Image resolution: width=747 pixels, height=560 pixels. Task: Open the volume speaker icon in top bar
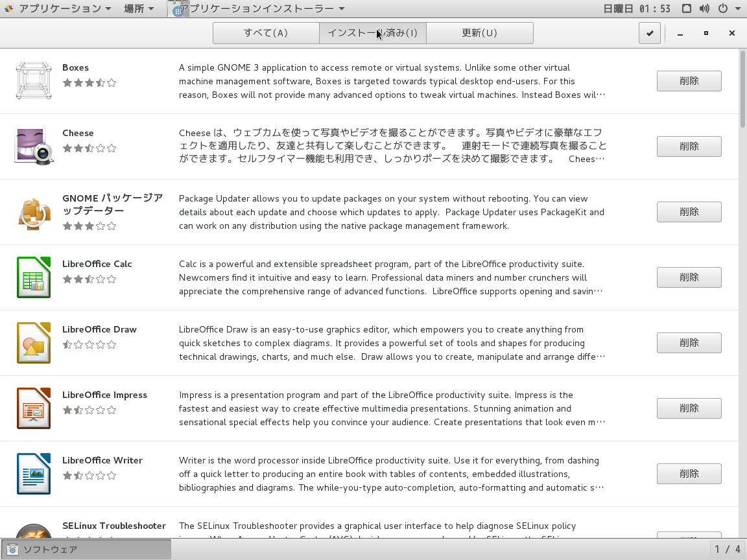click(x=704, y=8)
